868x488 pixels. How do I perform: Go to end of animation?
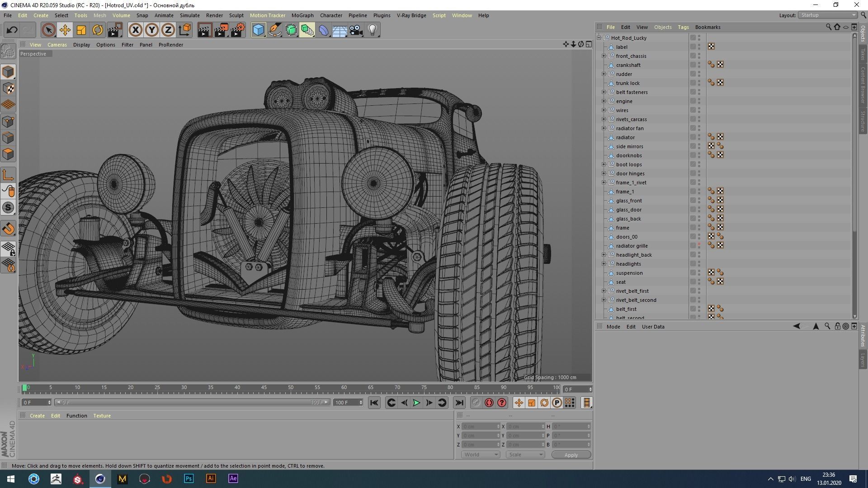(x=459, y=403)
